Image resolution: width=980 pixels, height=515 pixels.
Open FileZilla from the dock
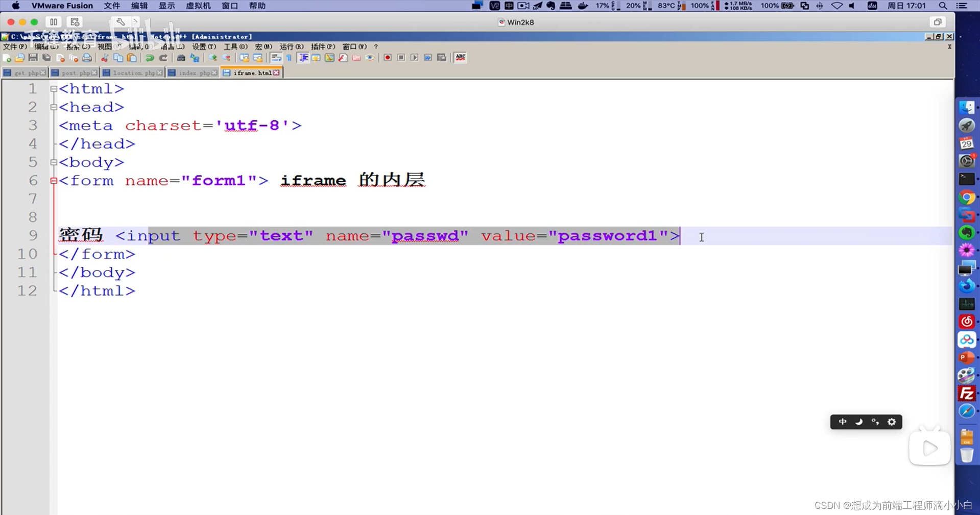967,393
